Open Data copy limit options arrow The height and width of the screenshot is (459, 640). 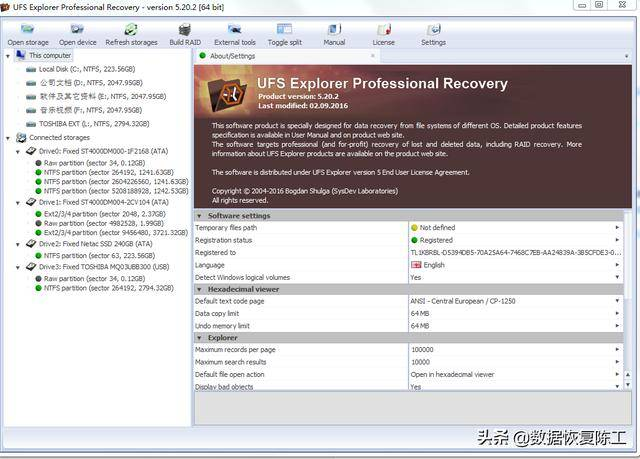coord(617,313)
